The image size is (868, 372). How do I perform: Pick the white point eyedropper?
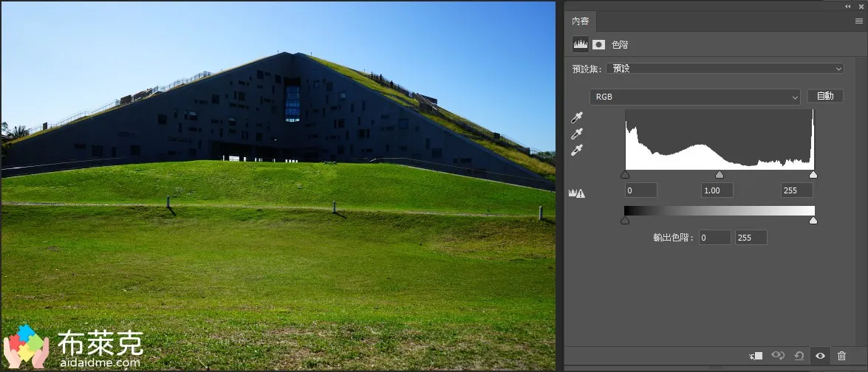pos(577,150)
